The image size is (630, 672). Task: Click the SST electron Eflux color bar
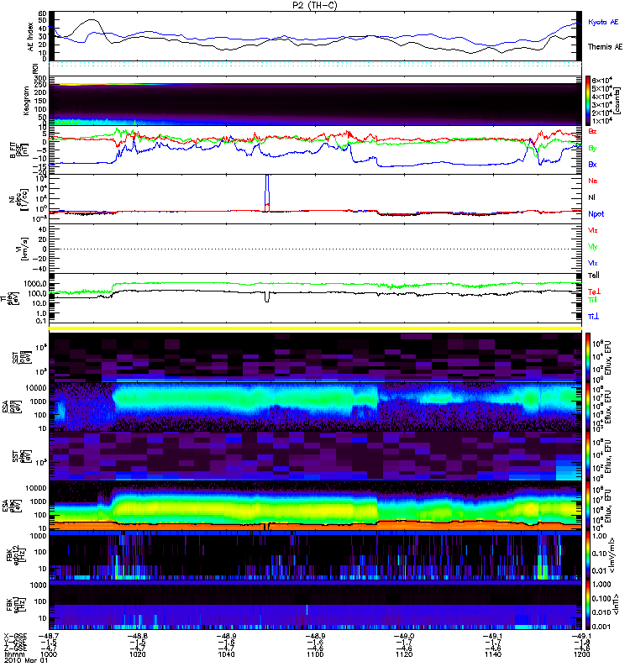587,456
